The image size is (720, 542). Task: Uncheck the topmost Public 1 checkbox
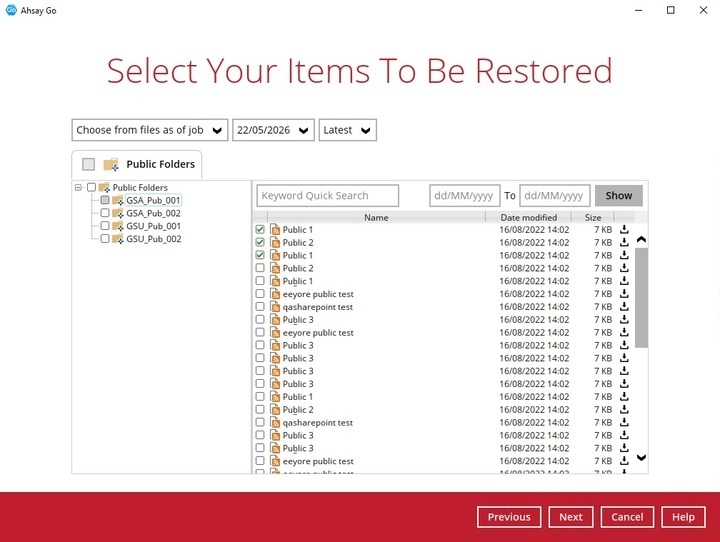tap(260, 229)
